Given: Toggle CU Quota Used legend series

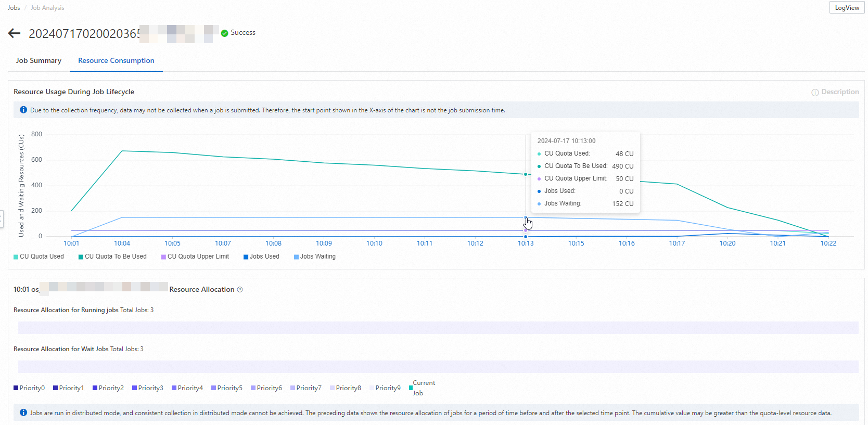Looking at the screenshot, I should 39,256.
